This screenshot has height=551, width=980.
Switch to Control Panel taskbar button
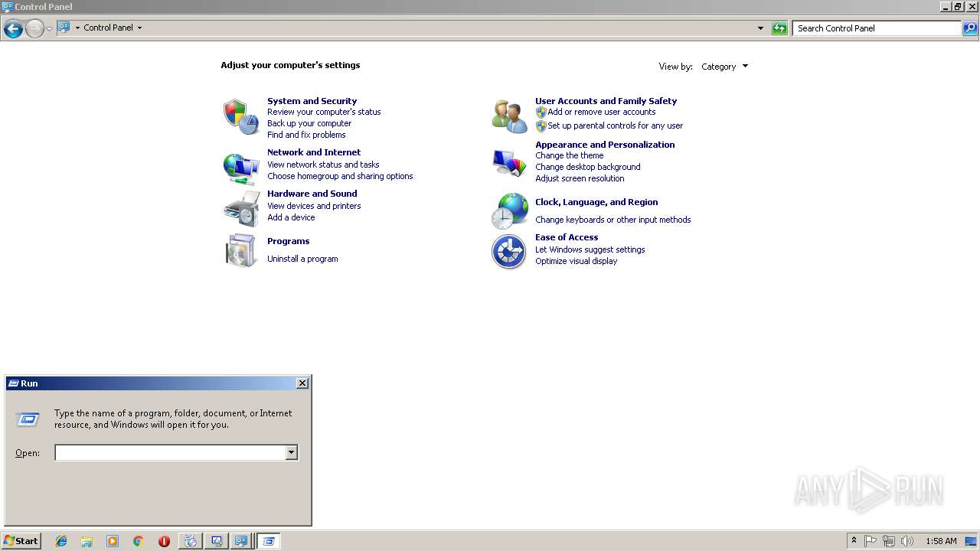coord(242,541)
